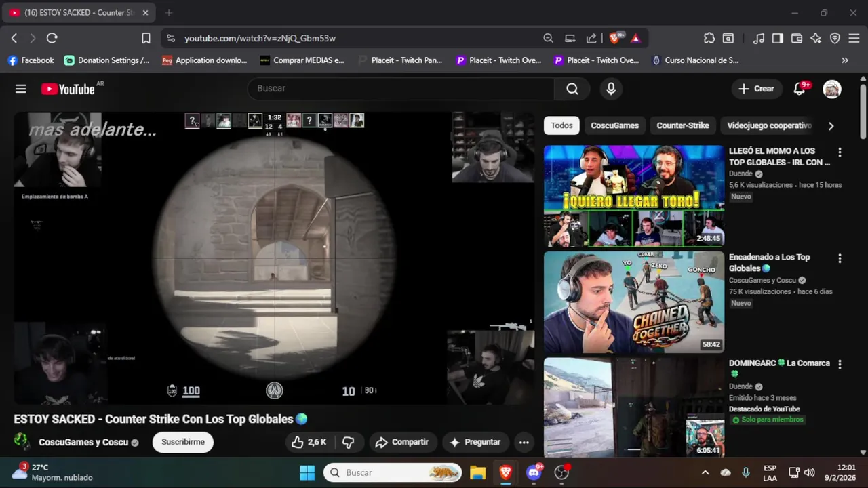Click the video player to pause
This screenshot has width=868, height=488.
click(x=274, y=258)
